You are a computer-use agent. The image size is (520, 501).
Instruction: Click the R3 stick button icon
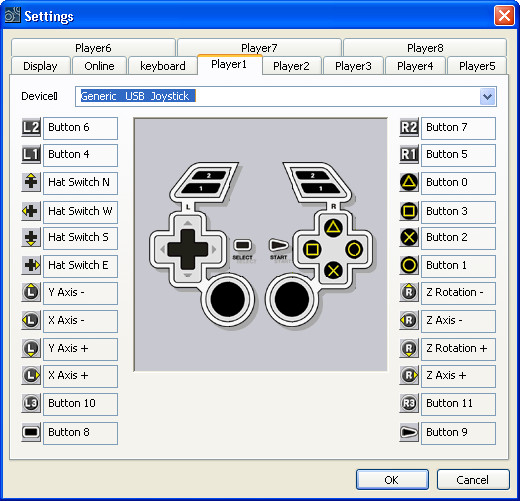click(409, 403)
